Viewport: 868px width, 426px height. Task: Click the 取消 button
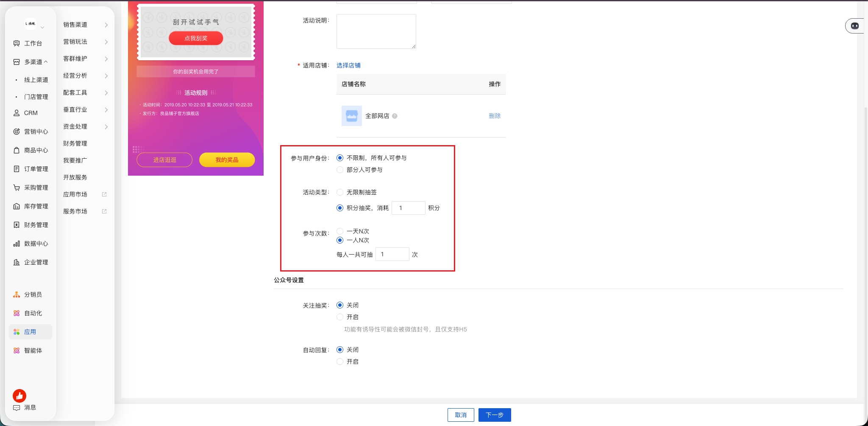[x=461, y=415]
